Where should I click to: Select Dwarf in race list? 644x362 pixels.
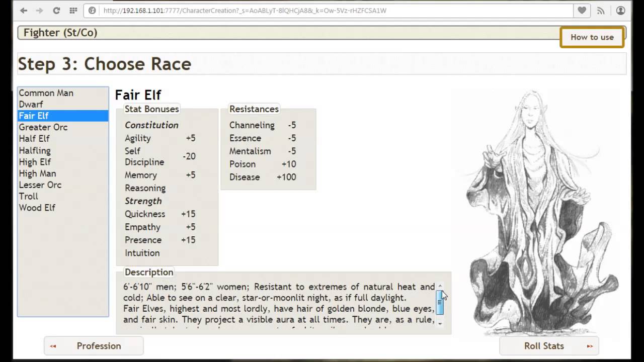click(63, 104)
